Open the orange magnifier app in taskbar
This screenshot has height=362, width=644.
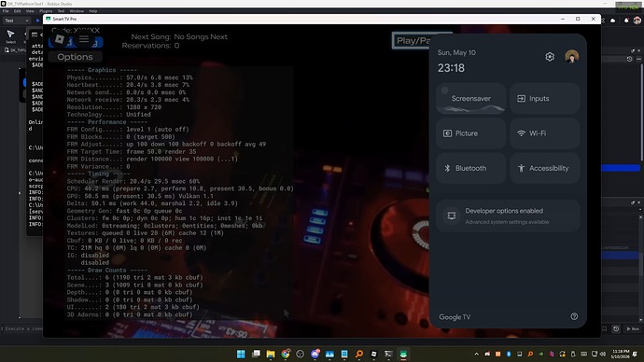point(359,354)
